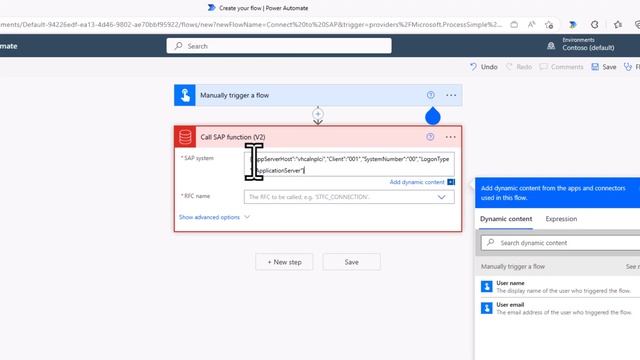The image size is (640, 360).
Task: Open the RFC name dropdown arrow
Action: pyautogui.click(x=441, y=197)
